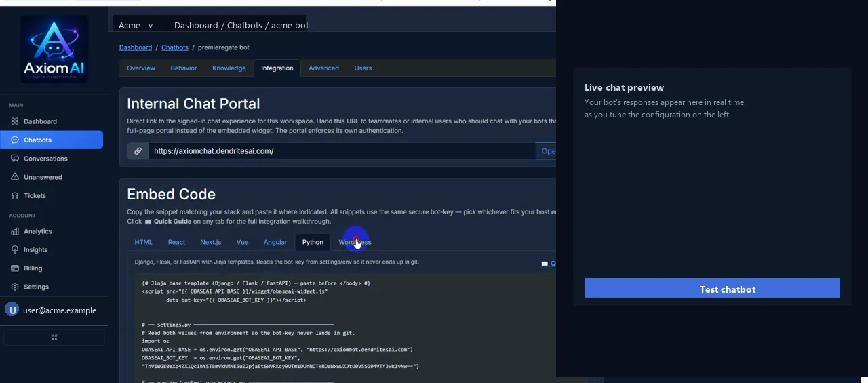Select the WordPress snippet tab
The height and width of the screenshot is (383, 868).
[355, 242]
